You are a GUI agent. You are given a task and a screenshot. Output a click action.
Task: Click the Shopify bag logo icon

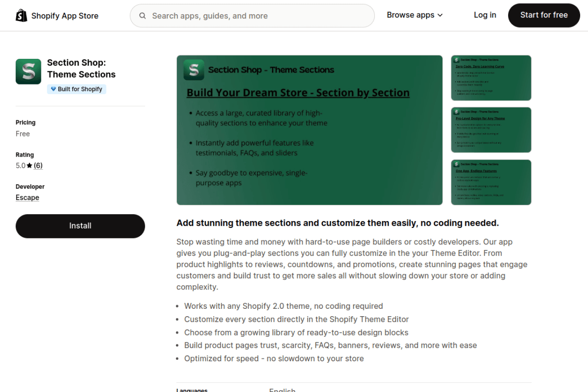[x=21, y=16]
